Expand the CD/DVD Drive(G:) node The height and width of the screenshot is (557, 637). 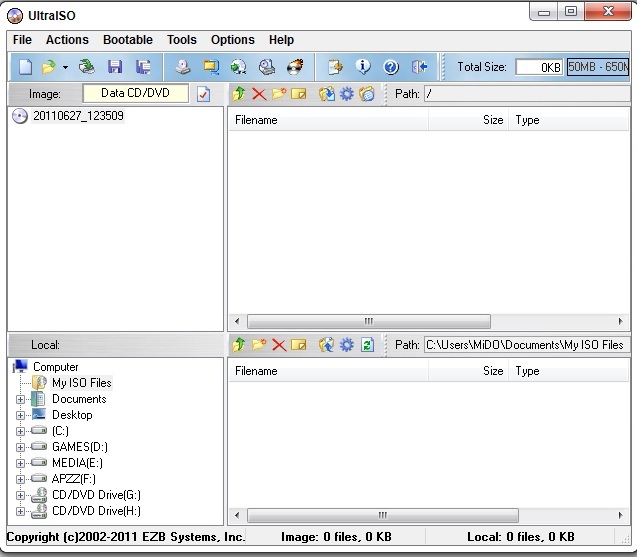pos(20,495)
